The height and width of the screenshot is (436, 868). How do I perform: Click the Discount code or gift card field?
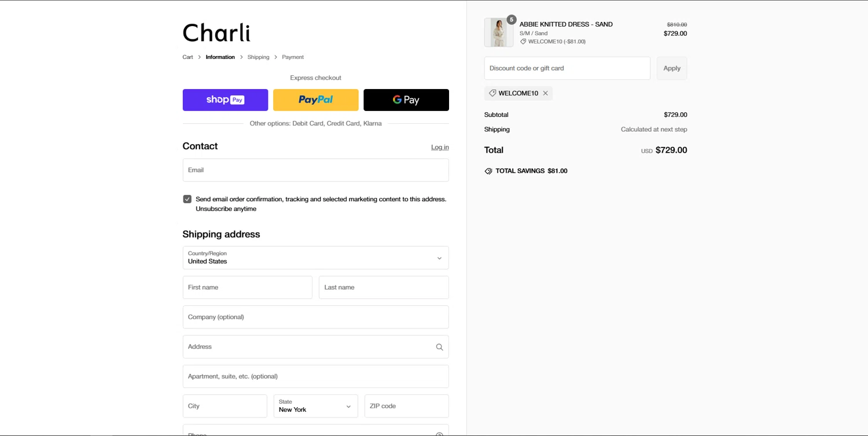coord(567,68)
